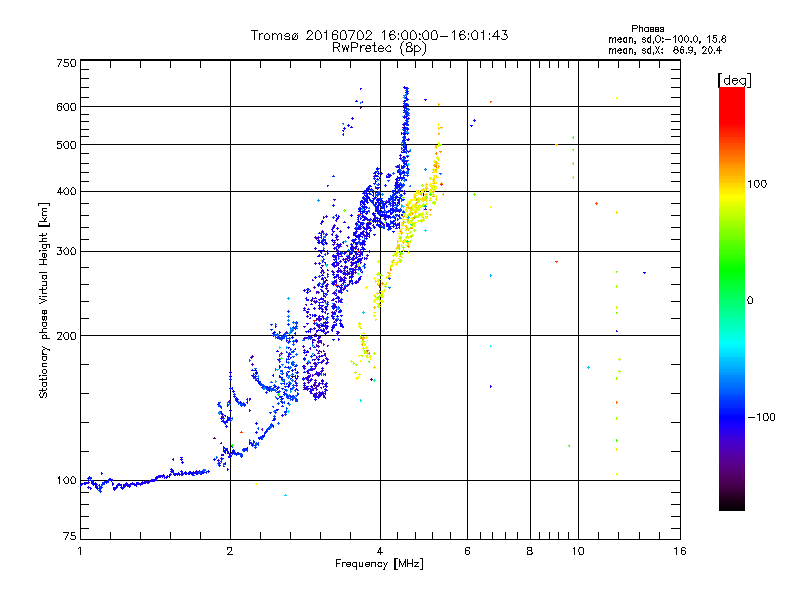Click the y-axis tick label '200'
The width and height of the screenshot is (800, 600).
point(66,336)
